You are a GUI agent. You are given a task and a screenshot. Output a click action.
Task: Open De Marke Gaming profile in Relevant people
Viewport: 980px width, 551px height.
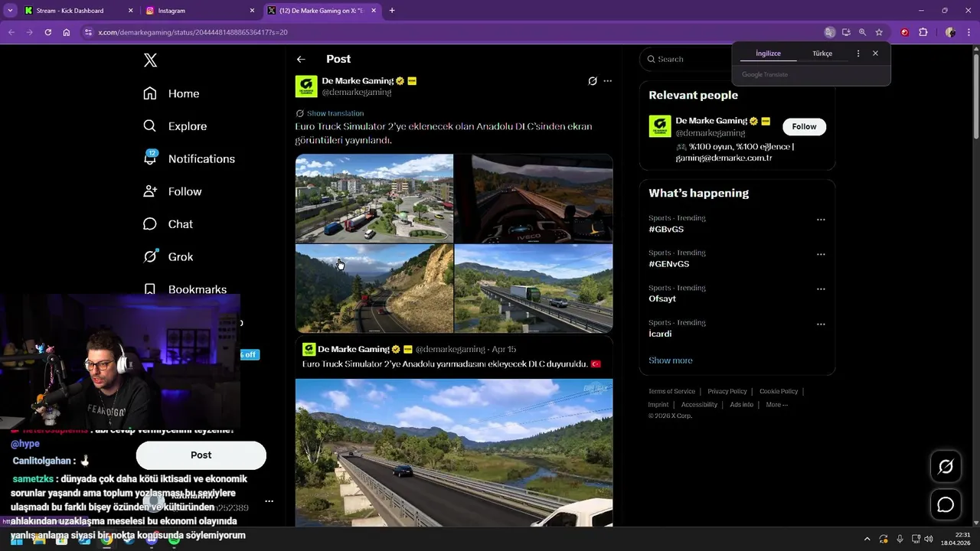711,121
